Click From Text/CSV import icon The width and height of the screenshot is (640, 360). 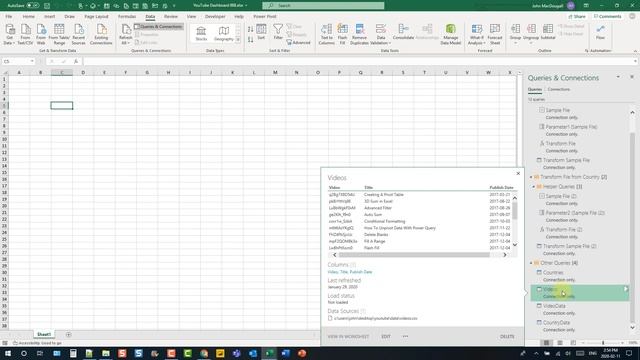pyautogui.click(x=25, y=34)
